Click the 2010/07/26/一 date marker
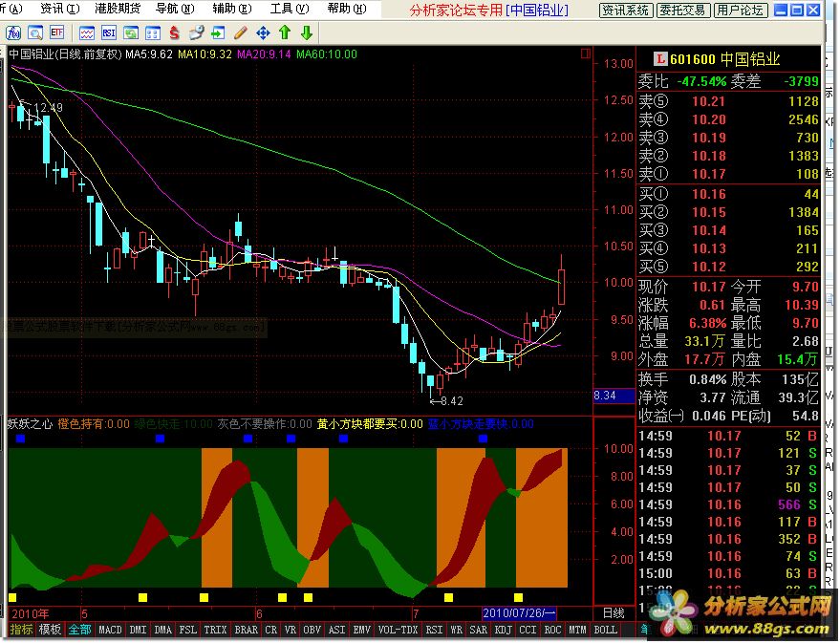Screen dimensions: 840x643 [x=519, y=613]
